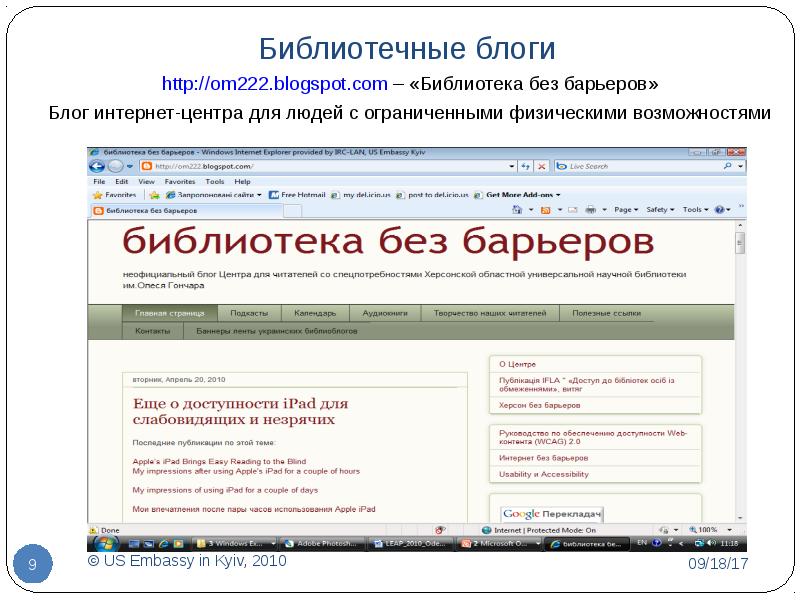Click the Home icon in command bar
Viewport: 800px width, 600px height.
tap(518, 210)
